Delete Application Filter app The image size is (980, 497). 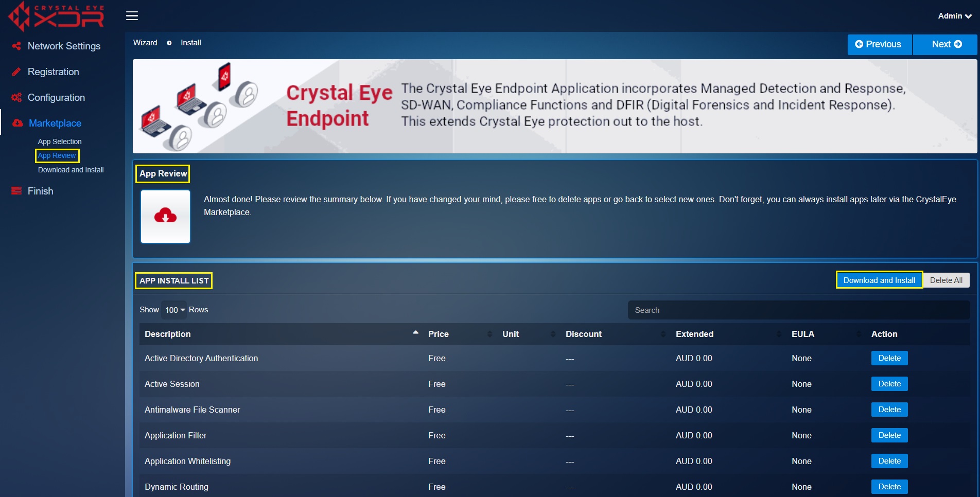[889, 435]
